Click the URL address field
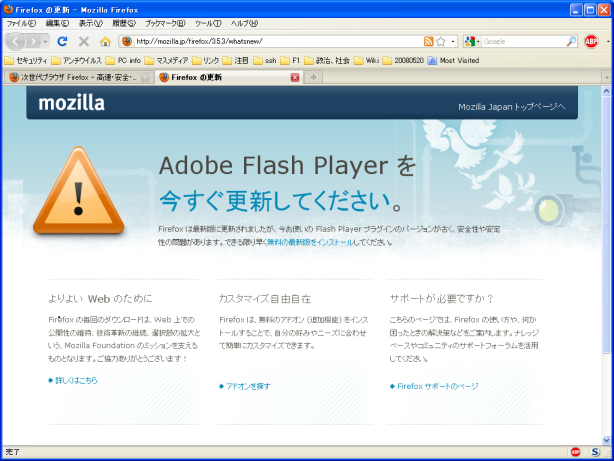 [278, 41]
